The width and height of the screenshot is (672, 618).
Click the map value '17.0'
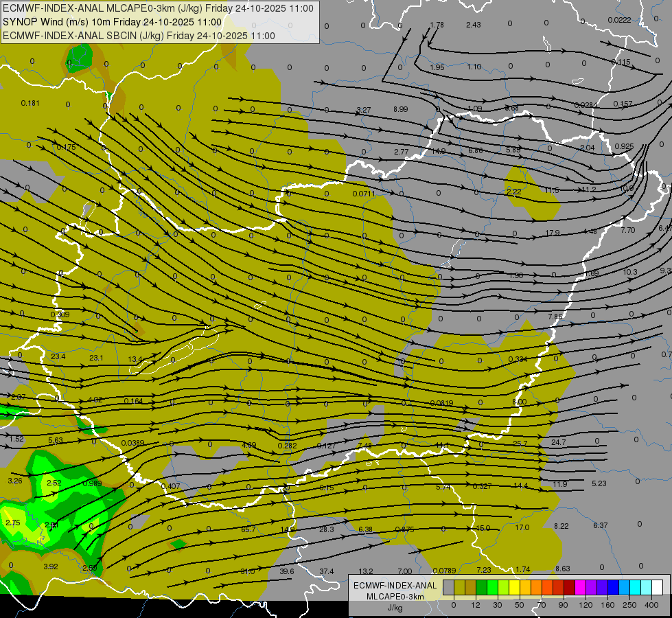[x=522, y=527]
